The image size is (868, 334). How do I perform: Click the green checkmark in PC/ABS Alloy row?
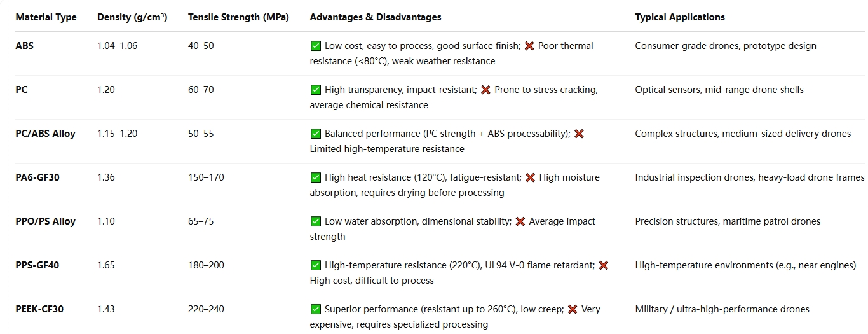(316, 134)
